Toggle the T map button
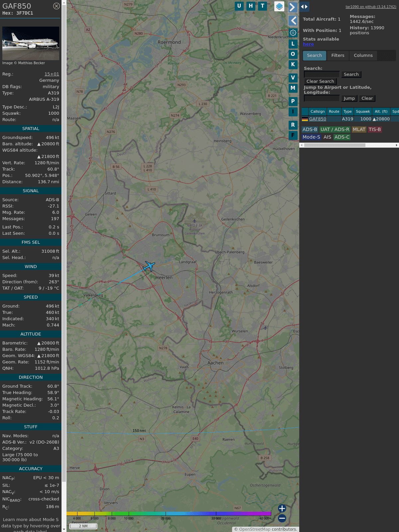 [263, 6]
